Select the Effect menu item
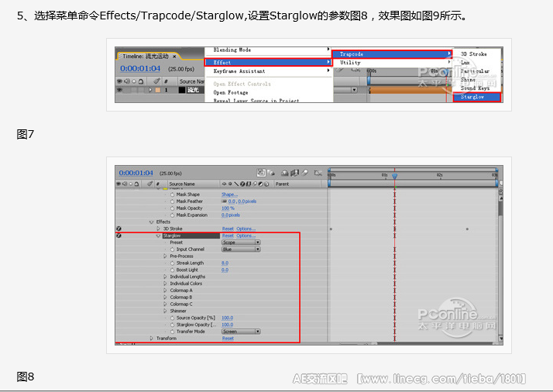 tap(269, 63)
